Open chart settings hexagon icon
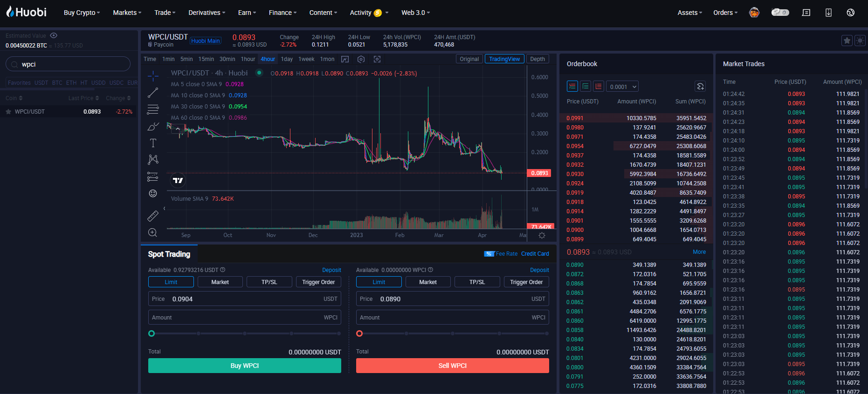 [x=361, y=59]
